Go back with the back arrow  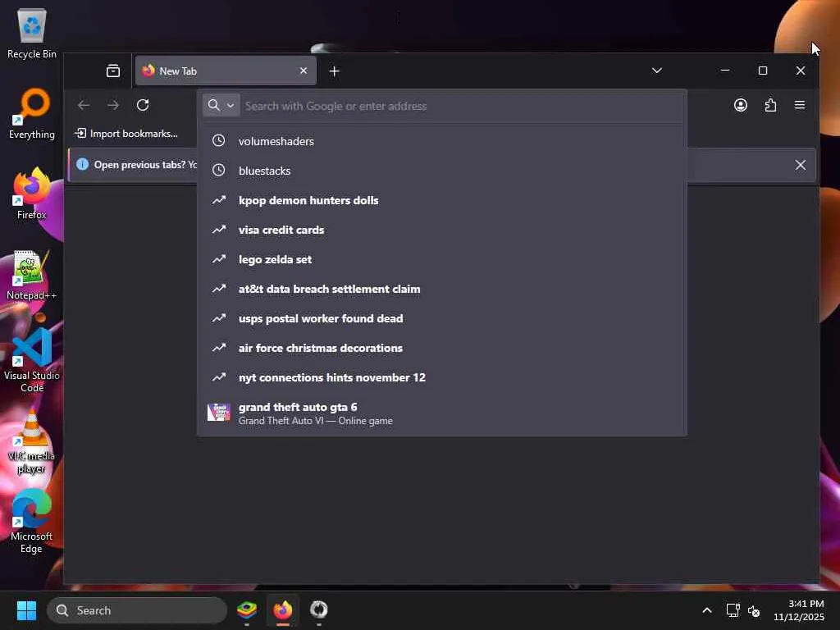pyautogui.click(x=84, y=105)
